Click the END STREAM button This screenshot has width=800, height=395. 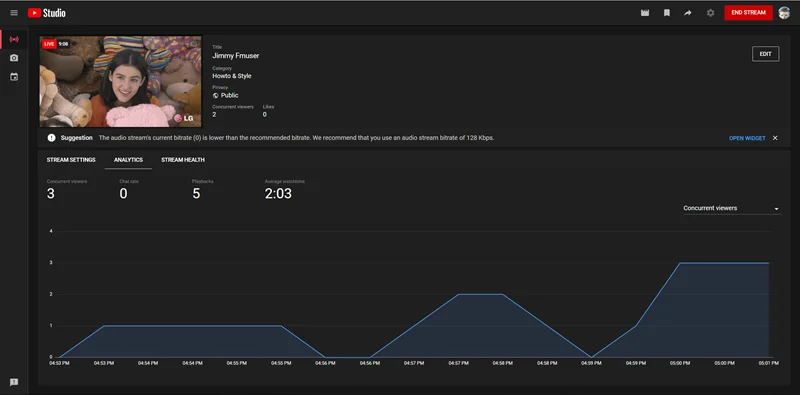(x=748, y=13)
